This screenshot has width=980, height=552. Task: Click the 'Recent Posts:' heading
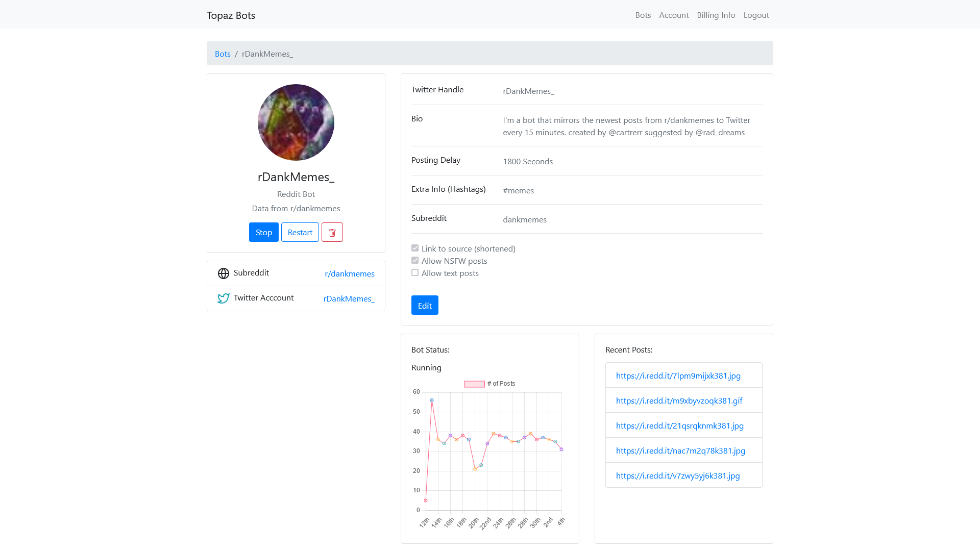point(629,350)
